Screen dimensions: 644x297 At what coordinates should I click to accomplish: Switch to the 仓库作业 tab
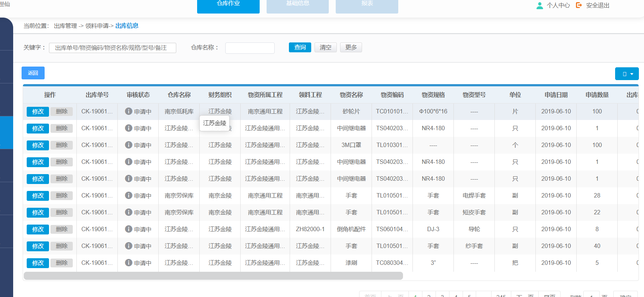point(228,5)
